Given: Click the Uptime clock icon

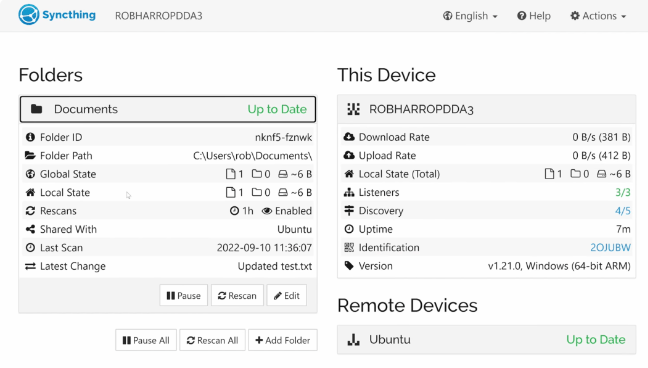Looking at the screenshot, I should (349, 229).
